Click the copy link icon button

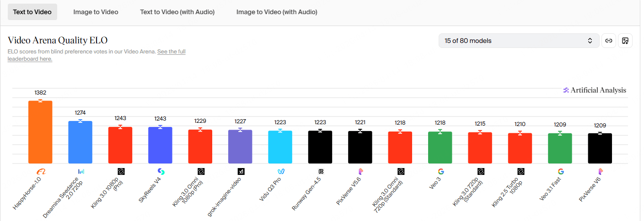pyautogui.click(x=608, y=41)
